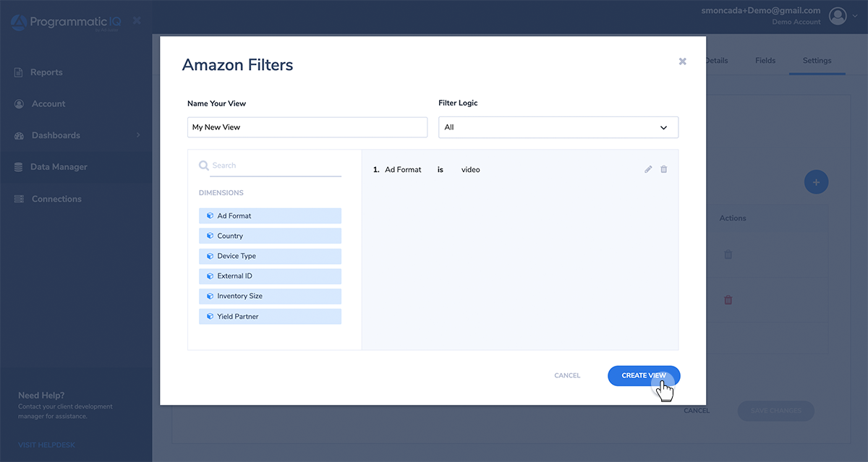Click the 'Actions' column header

pos(733,218)
